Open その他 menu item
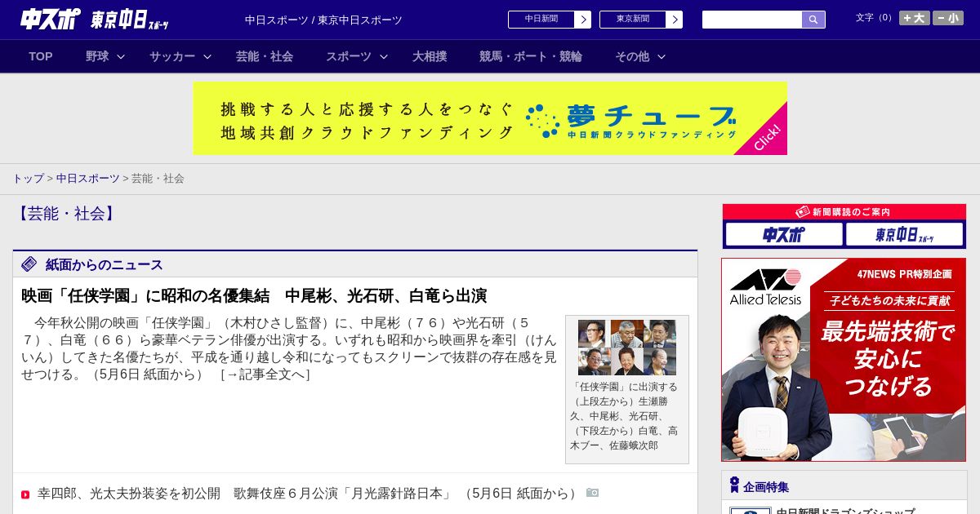This screenshot has height=514, width=980. coord(632,56)
